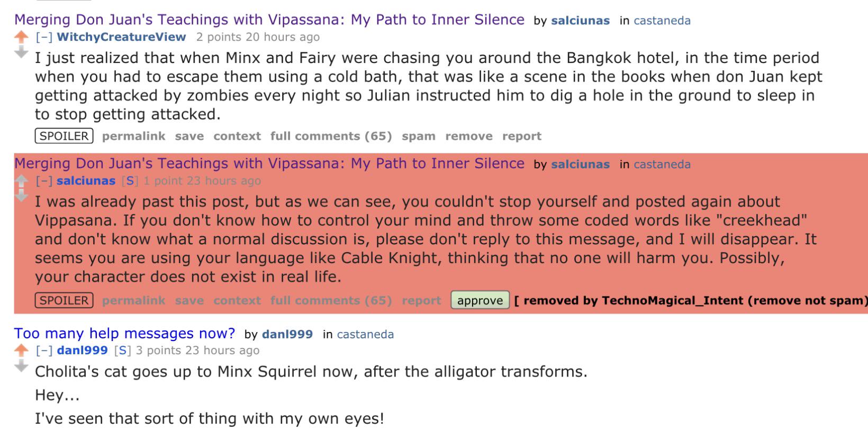Report the removed salciunas comment

pos(421,300)
